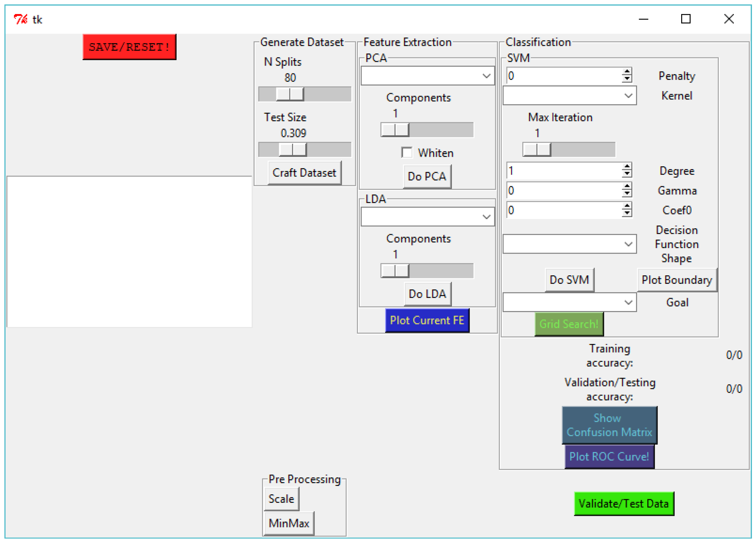The image size is (756, 543).
Task: Click the red SAVE/RESET! button
Action: pos(129,47)
